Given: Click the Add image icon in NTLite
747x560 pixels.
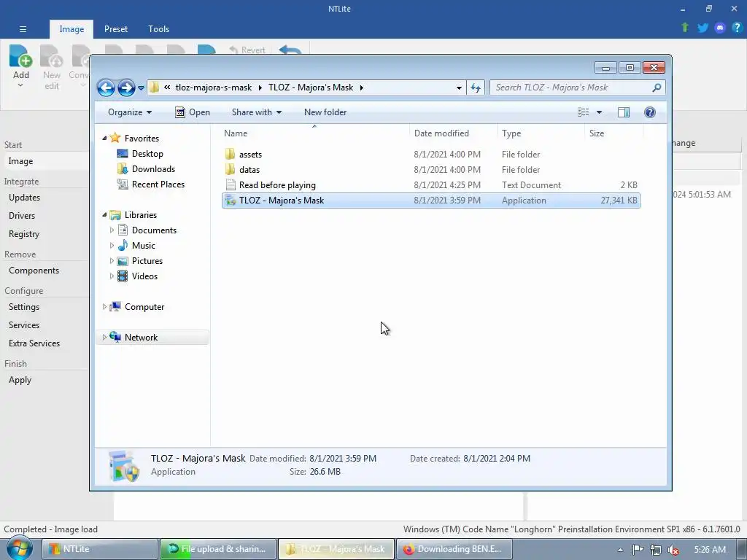Looking at the screenshot, I should pyautogui.click(x=20, y=56).
